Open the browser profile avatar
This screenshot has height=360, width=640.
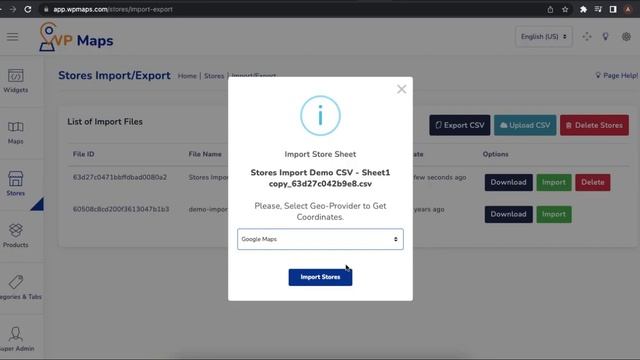click(628, 9)
